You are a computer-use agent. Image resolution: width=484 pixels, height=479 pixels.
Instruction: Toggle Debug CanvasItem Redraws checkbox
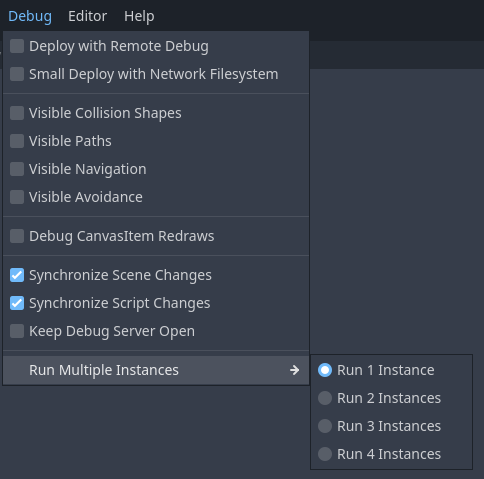click(x=156, y=236)
